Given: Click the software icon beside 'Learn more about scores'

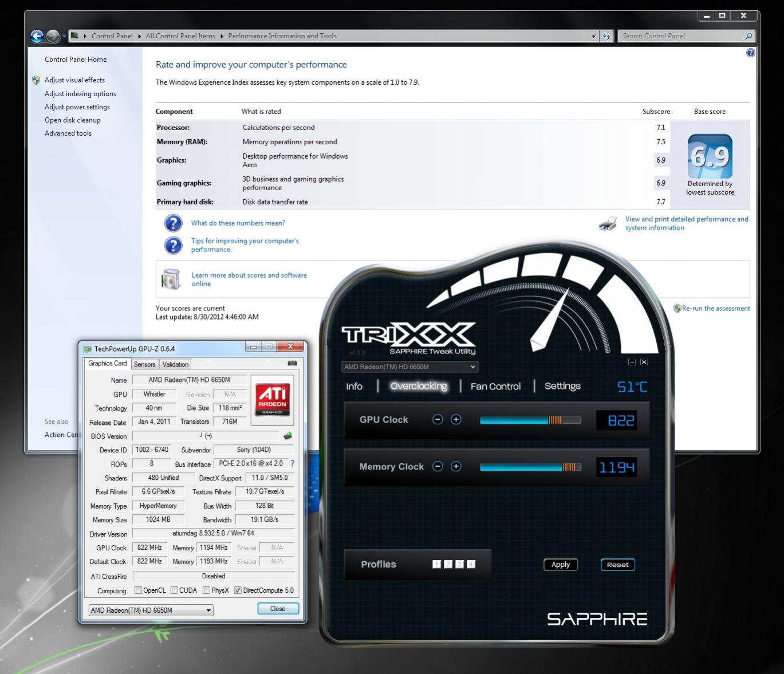Looking at the screenshot, I should (x=171, y=279).
